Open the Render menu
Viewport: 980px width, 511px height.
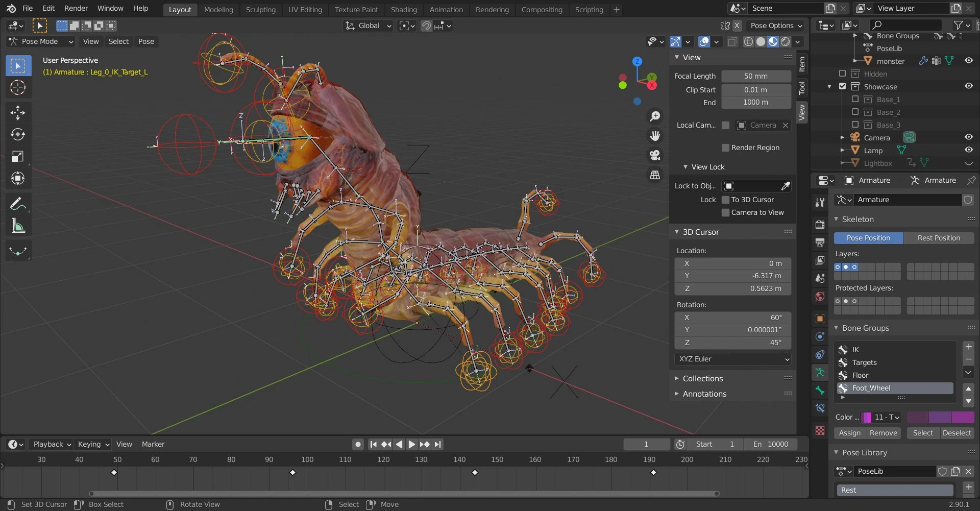tap(76, 8)
